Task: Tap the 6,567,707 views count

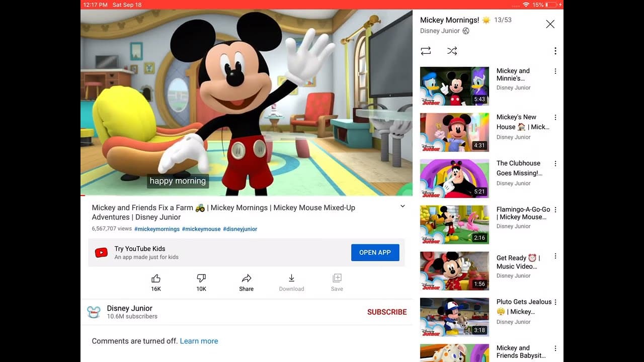Action: tap(112, 229)
